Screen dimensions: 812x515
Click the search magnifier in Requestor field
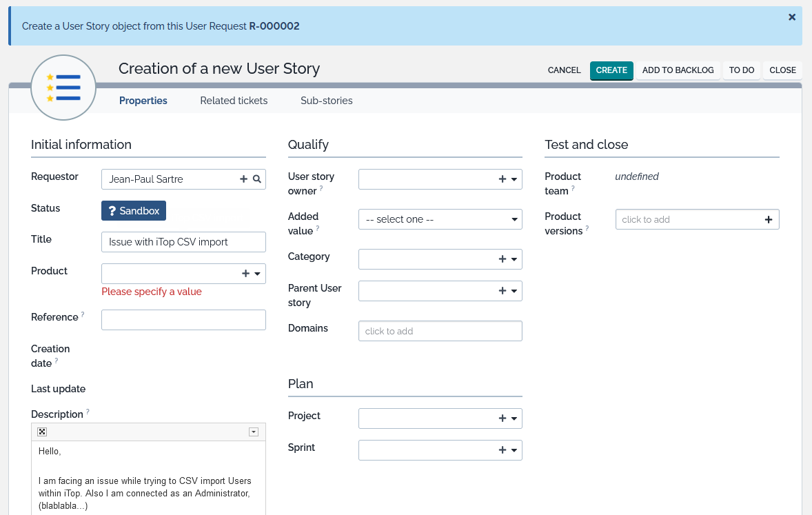[x=256, y=179]
